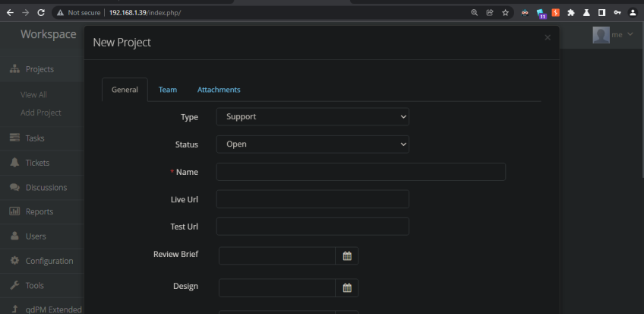Switch to the Team tab

point(168,90)
